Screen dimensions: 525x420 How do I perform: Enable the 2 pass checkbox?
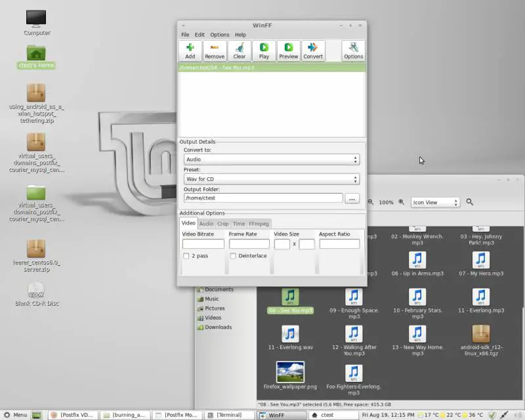(x=186, y=256)
